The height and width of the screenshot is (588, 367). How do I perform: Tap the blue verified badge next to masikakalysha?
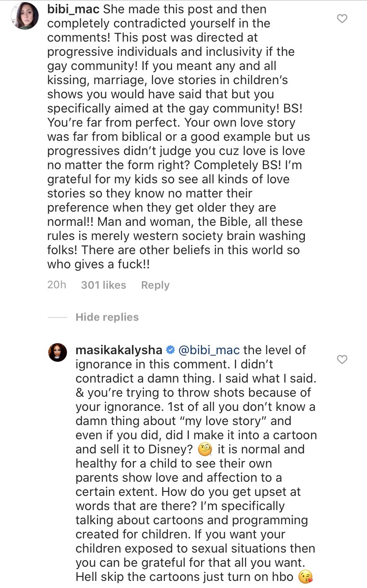pyautogui.click(x=170, y=350)
